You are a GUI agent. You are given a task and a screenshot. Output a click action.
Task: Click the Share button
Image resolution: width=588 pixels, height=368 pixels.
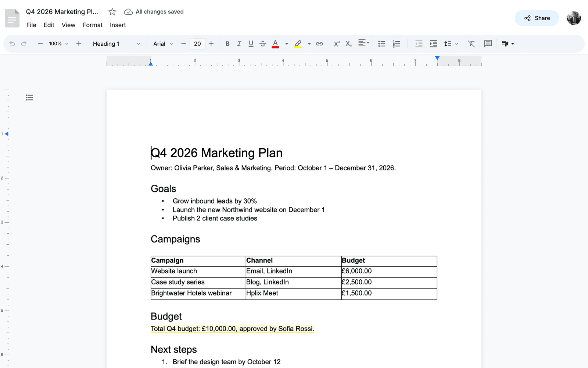pyautogui.click(x=537, y=18)
